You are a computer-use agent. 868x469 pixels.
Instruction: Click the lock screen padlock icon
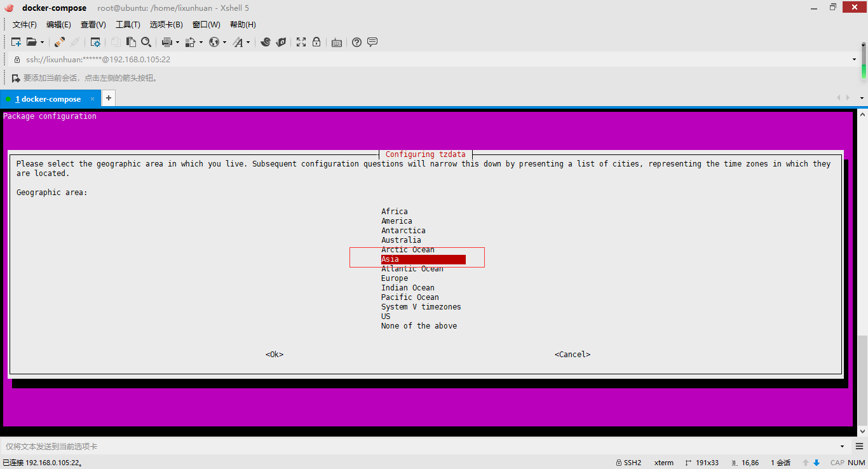click(316, 42)
